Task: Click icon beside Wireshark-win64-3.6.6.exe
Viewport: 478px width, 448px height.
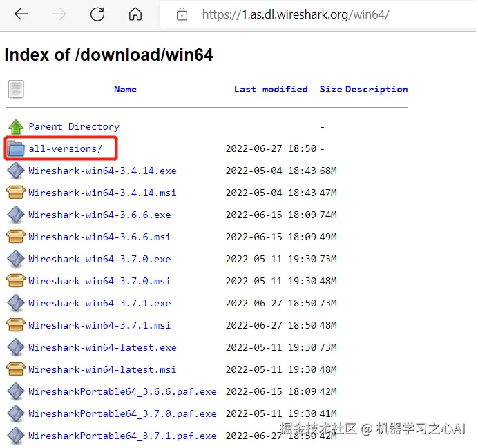Action: 16,215
